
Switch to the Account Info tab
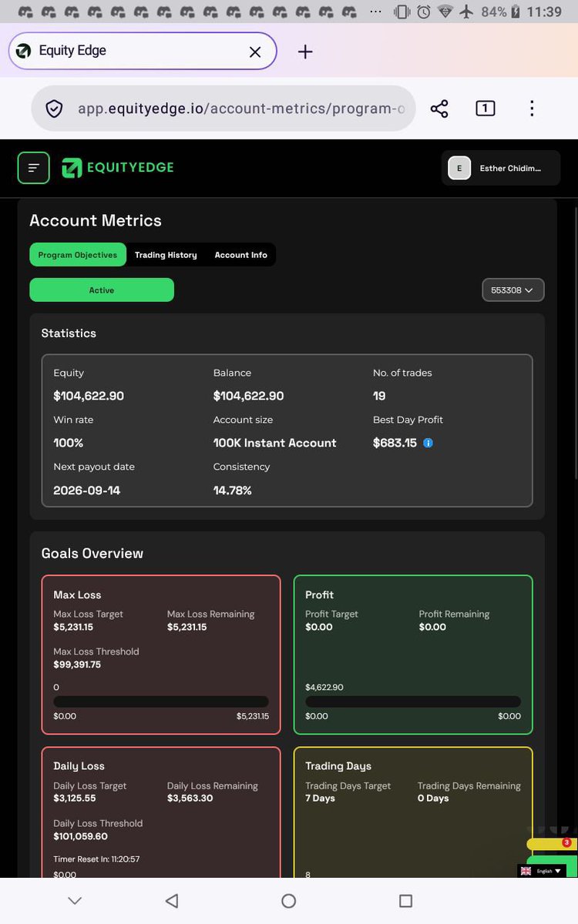(240, 255)
